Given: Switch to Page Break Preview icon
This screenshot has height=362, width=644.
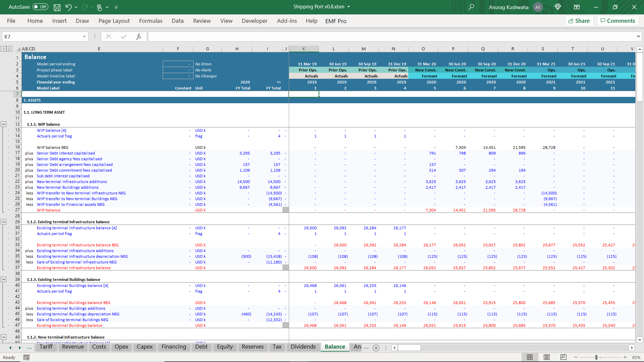Looking at the screenshot, I should pos(563,357).
